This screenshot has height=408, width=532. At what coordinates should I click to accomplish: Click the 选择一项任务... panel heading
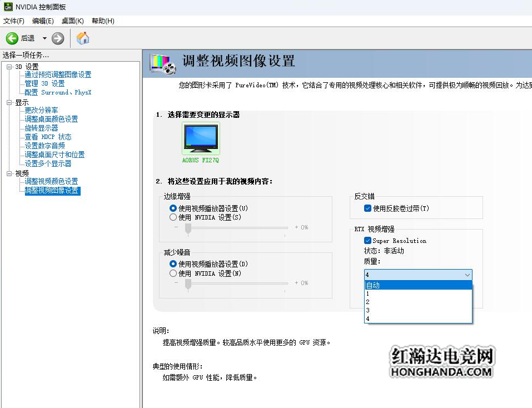tap(26, 55)
